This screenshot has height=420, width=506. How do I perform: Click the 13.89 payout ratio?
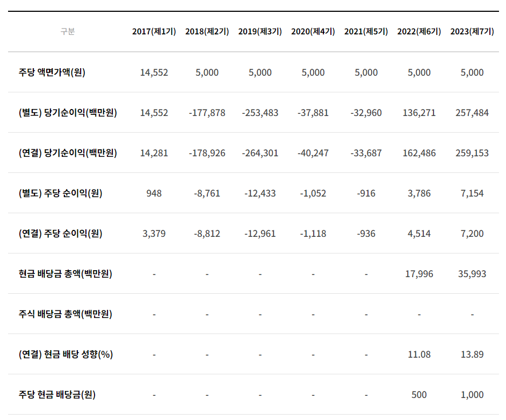click(x=472, y=355)
